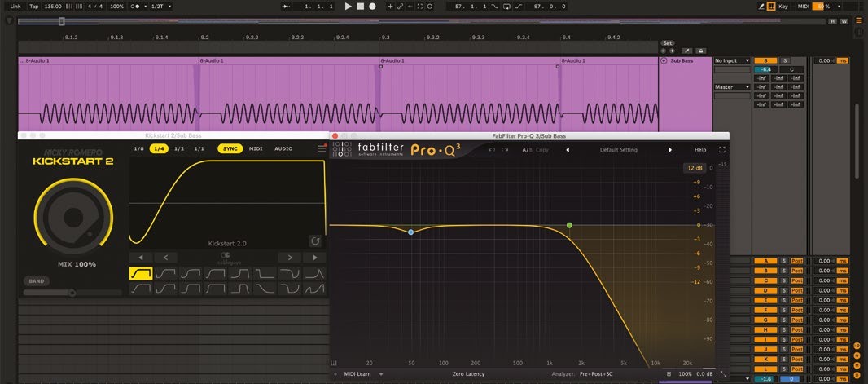Click the Pro-Q 3 redo arrow
The image size is (868, 384).
(505, 150)
